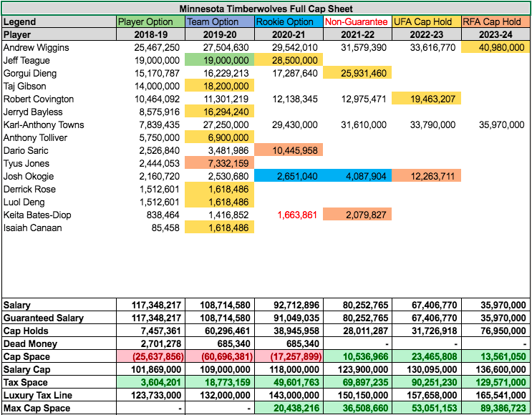Select the Anthony Tolliver player cell

pyautogui.click(x=59, y=137)
